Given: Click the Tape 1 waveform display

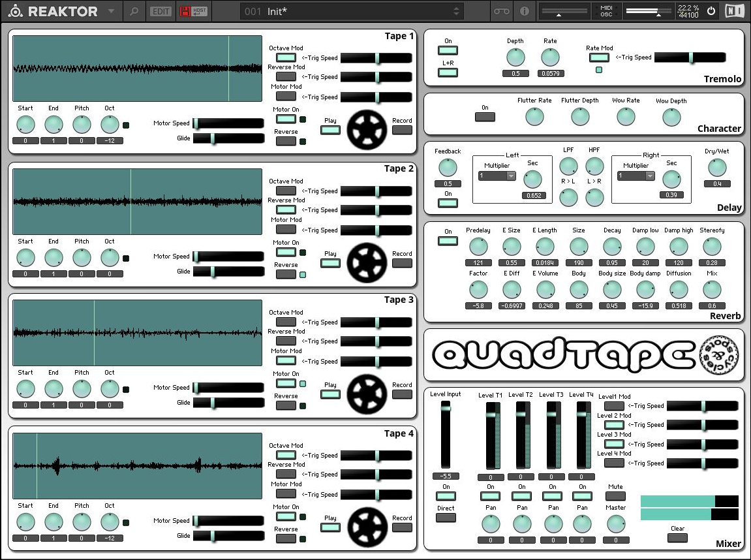Looking at the screenshot, I should click(x=138, y=69).
